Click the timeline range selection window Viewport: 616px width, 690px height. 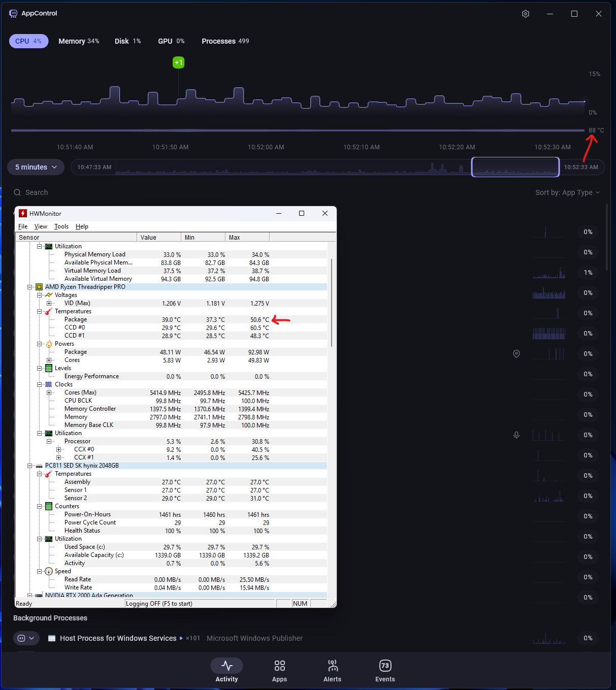pos(515,167)
